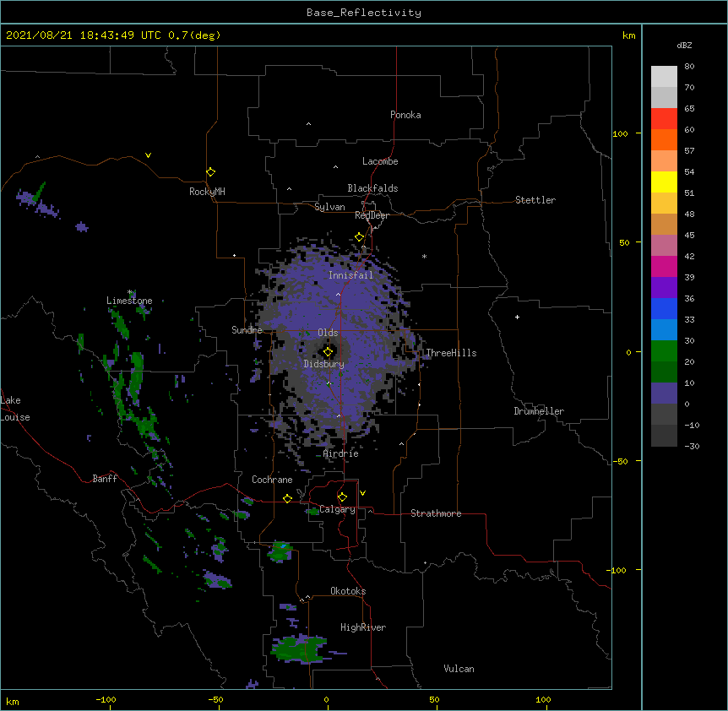The height and width of the screenshot is (711, 728).
Task: Click the Olds city label
Action: pos(328,333)
